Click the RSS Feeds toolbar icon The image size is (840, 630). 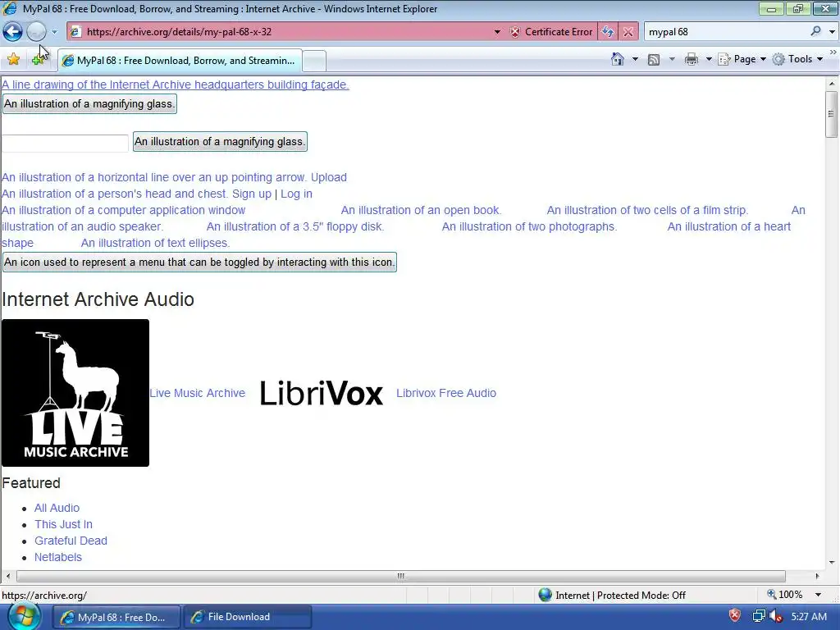[653, 59]
